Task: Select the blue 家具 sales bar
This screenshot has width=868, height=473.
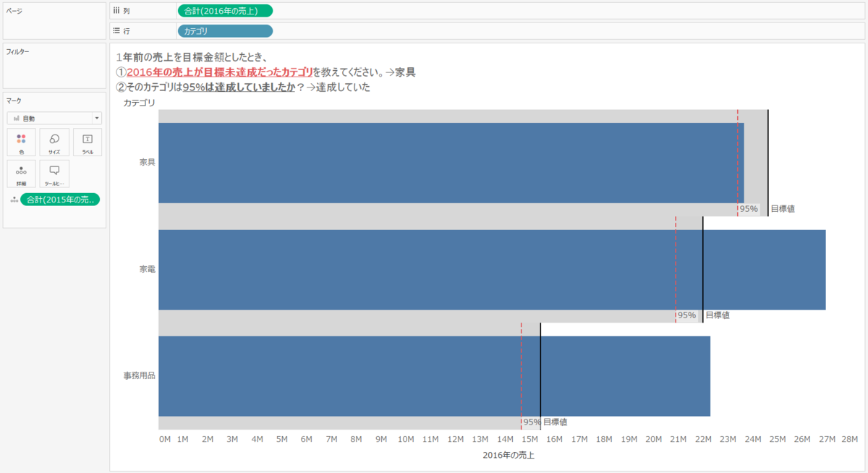Action: pyautogui.click(x=451, y=163)
